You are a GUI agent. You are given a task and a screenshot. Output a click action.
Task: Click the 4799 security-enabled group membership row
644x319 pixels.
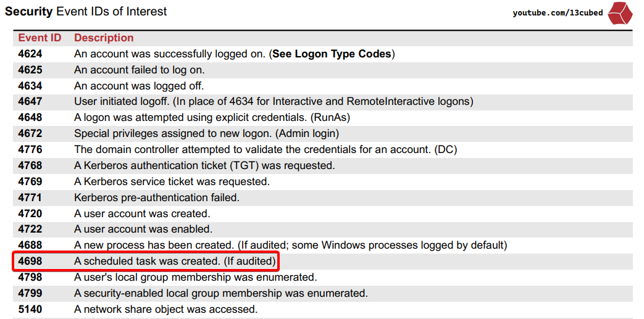221,293
